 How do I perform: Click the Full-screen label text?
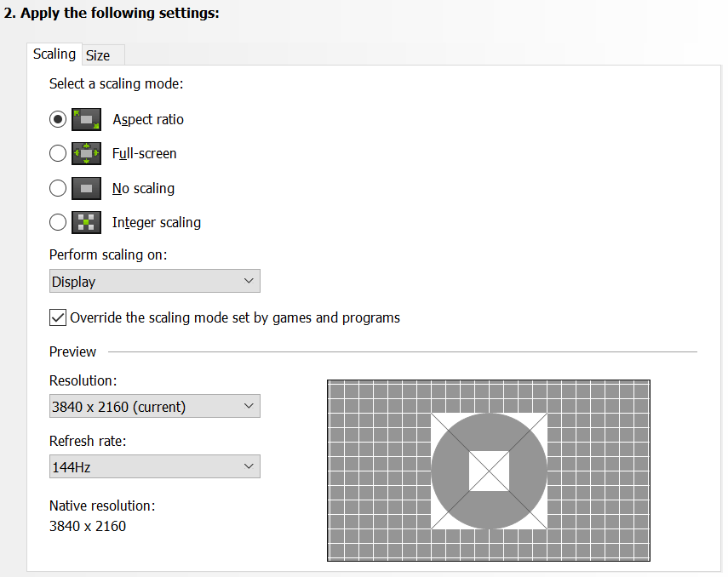click(145, 154)
